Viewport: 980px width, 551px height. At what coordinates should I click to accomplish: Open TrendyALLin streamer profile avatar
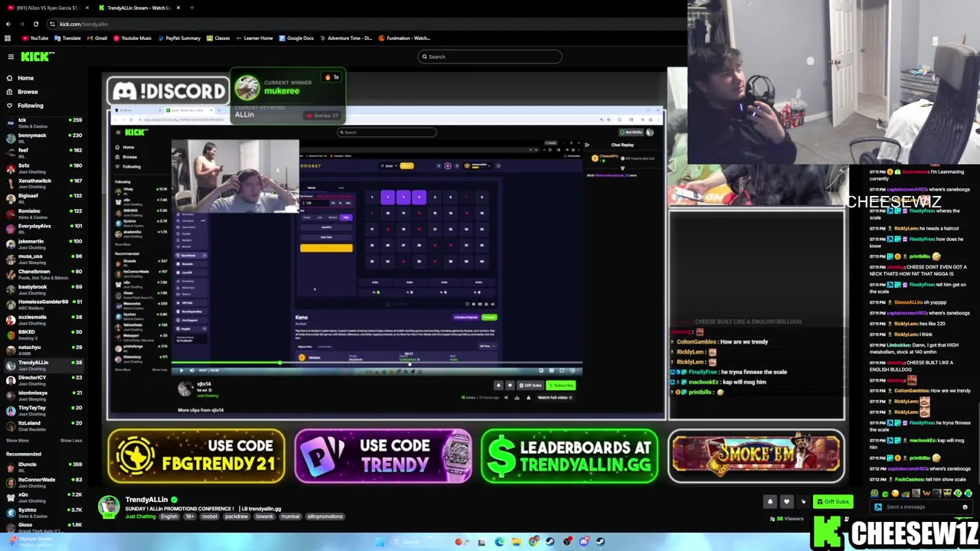[109, 506]
